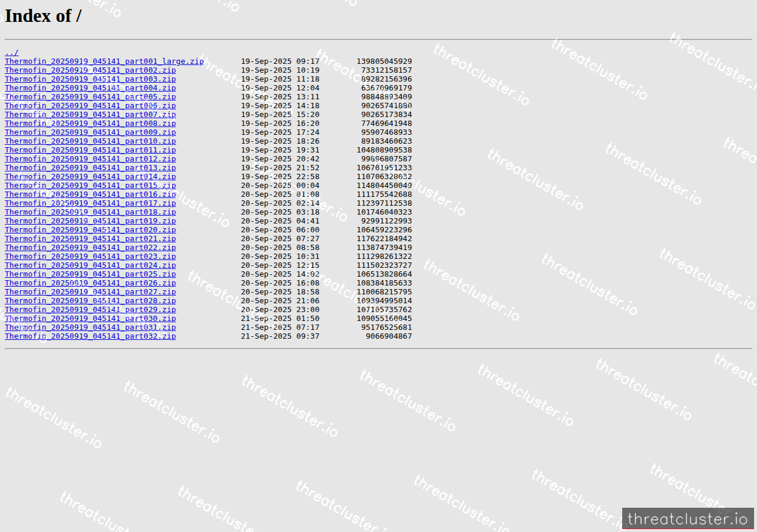Select file size 104808909538
The height and width of the screenshot is (532, 757).
pyautogui.click(x=384, y=150)
